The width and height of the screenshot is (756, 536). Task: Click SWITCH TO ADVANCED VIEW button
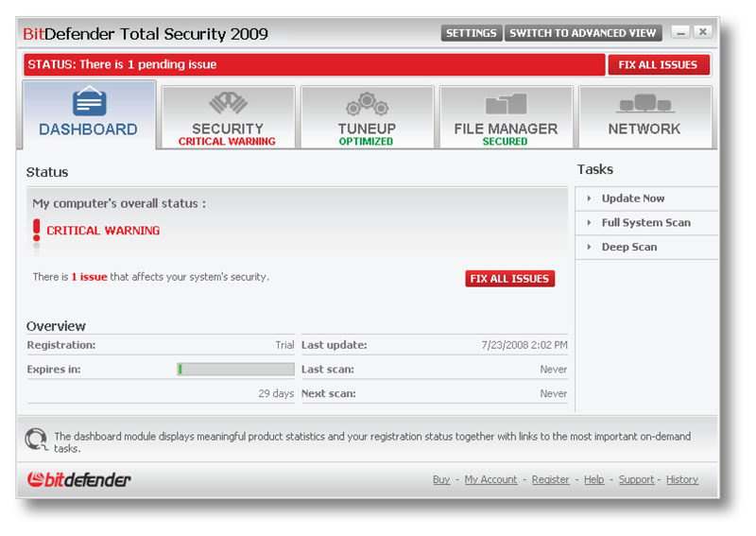[x=583, y=33]
